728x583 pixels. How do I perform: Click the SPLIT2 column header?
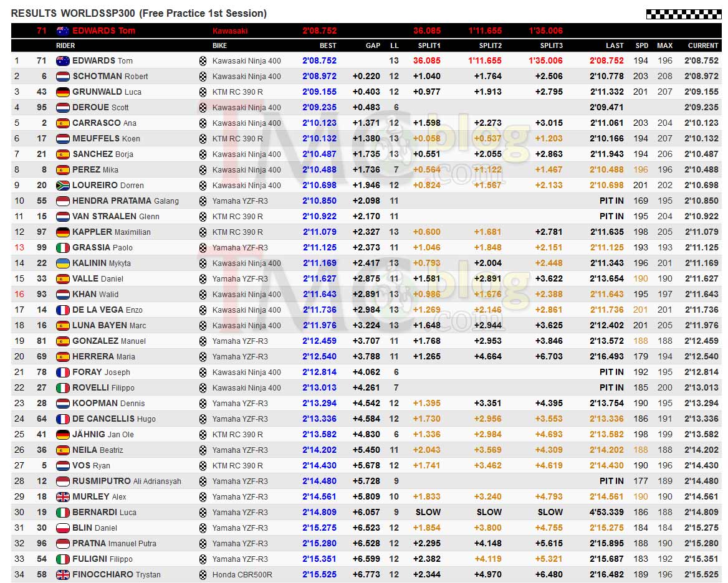[x=491, y=45]
